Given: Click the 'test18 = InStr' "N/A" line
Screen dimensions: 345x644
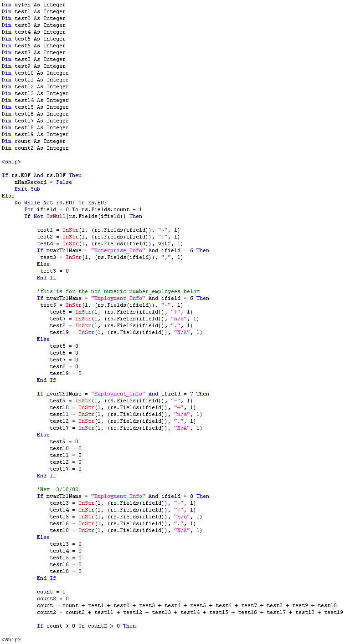Looking at the screenshot, I should (x=126, y=530).
